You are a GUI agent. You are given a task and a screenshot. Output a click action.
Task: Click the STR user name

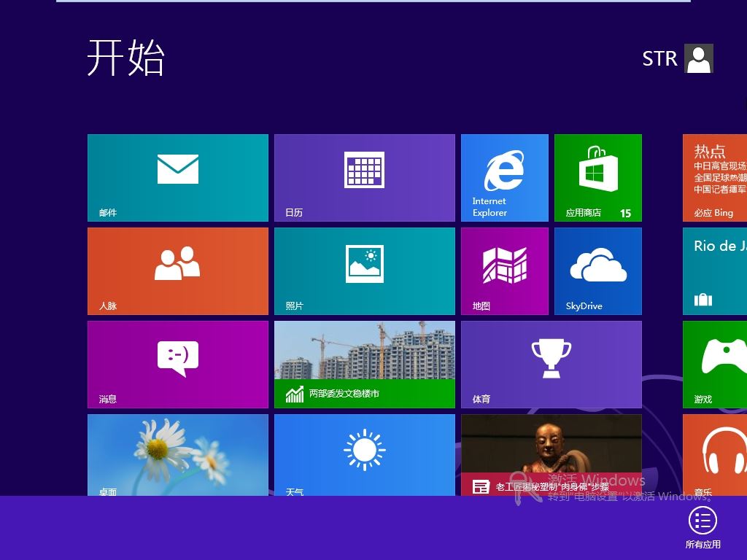(659, 58)
